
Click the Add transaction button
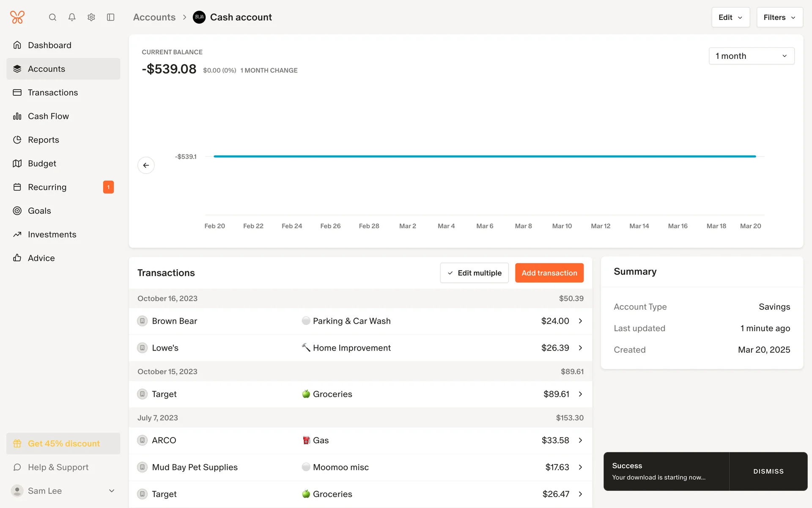(x=549, y=273)
